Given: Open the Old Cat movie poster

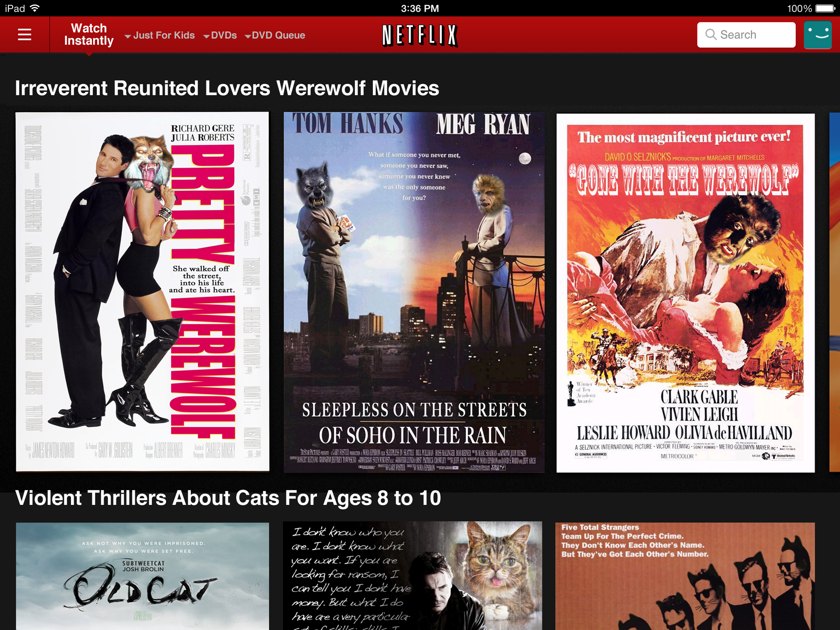Looking at the screenshot, I should pyautogui.click(x=143, y=576).
